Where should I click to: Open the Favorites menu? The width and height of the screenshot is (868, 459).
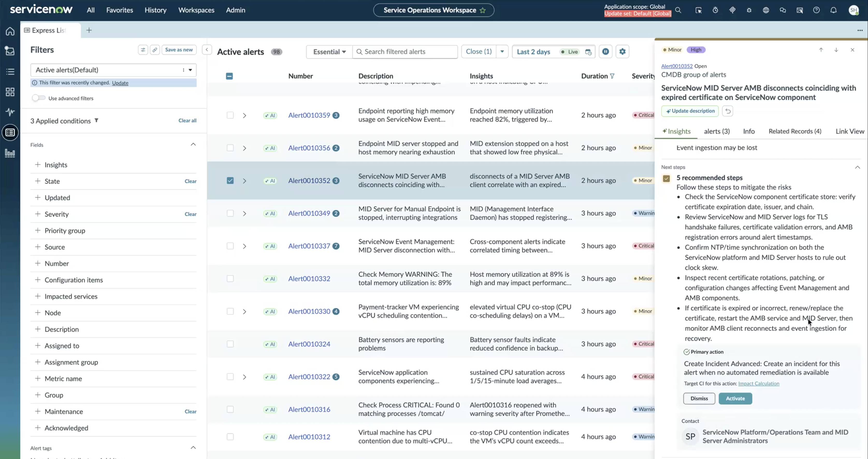pyautogui.click(x=120, y=10)
